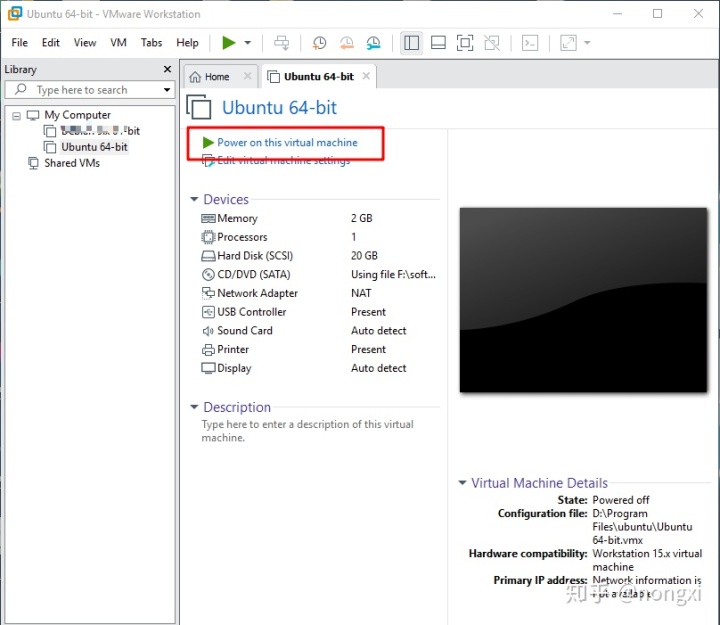Switch to the Home tab
This screenshot has height=625, width=720.
point(216,77)
